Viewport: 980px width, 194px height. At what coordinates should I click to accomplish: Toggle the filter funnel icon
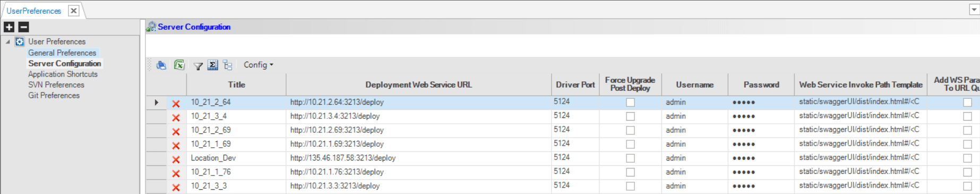[198, 65]
